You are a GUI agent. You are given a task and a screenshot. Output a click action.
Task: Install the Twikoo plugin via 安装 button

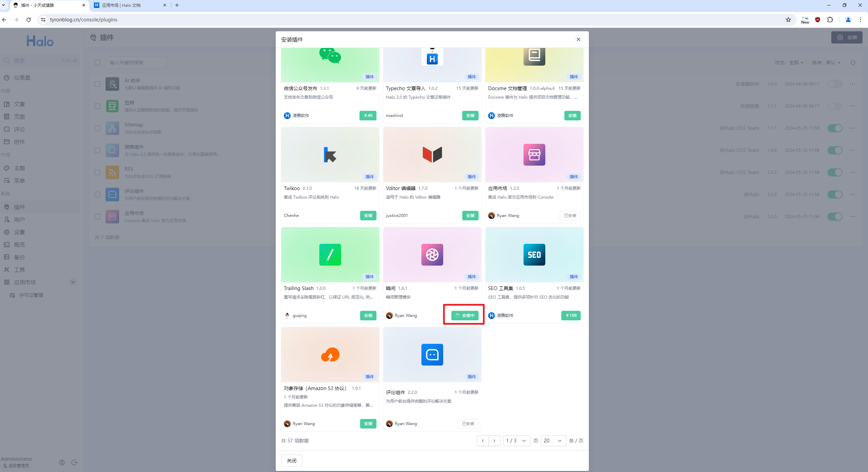(368, 216)
